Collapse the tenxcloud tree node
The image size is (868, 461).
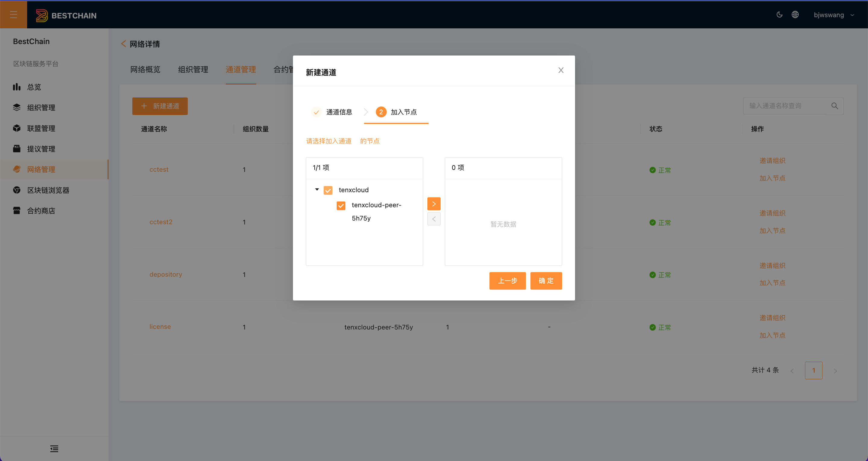(317, 189)
